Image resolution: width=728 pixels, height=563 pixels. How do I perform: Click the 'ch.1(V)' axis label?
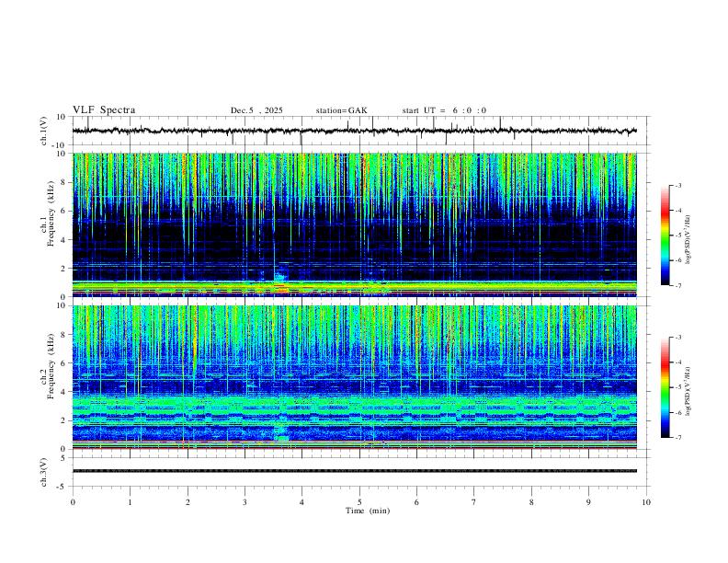44,131
